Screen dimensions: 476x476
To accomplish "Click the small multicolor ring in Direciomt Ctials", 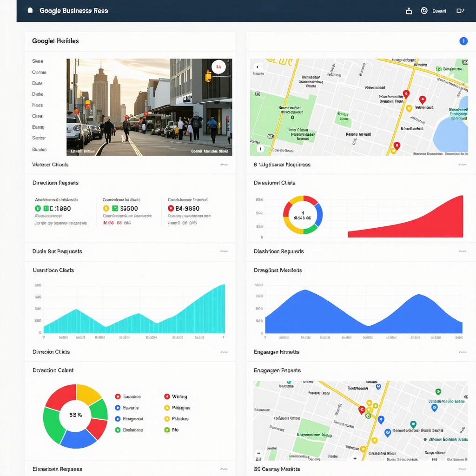I will click(x=303, y=215).
